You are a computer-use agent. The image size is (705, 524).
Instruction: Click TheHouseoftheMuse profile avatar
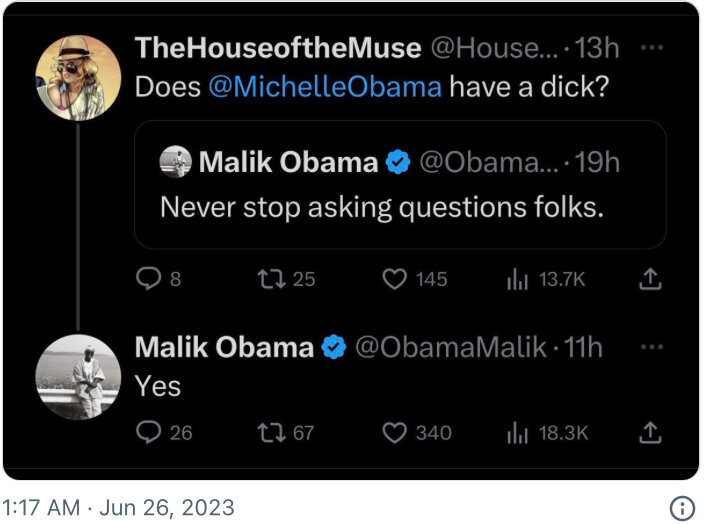[78, 77]
